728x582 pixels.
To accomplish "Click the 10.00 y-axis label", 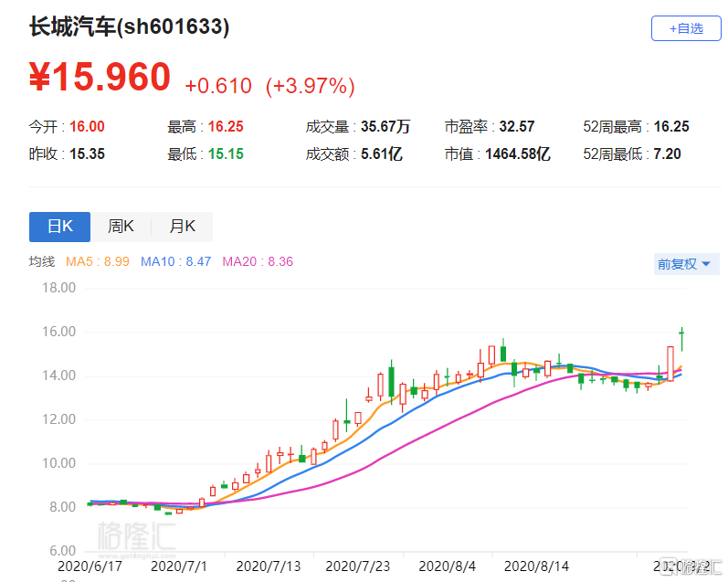I will (59, 463).
